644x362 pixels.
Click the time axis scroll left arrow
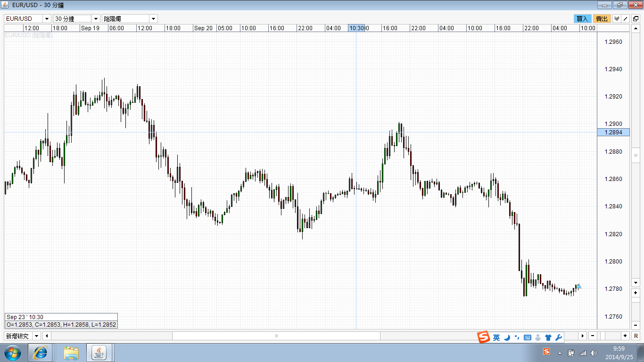point(47,336)
